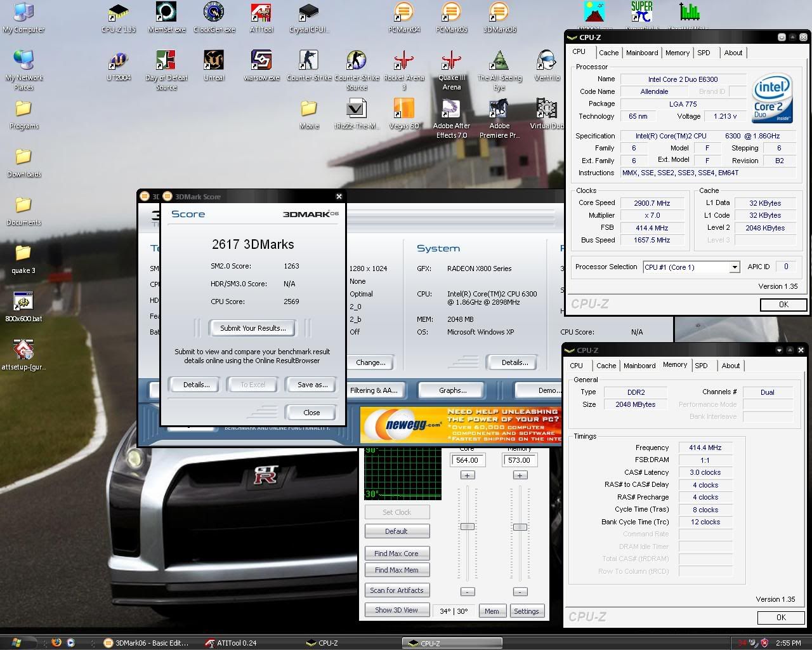Click the 2:55 PM system clock
The width and height of the screenshot is (812, 650).
[x=788, y=643]
